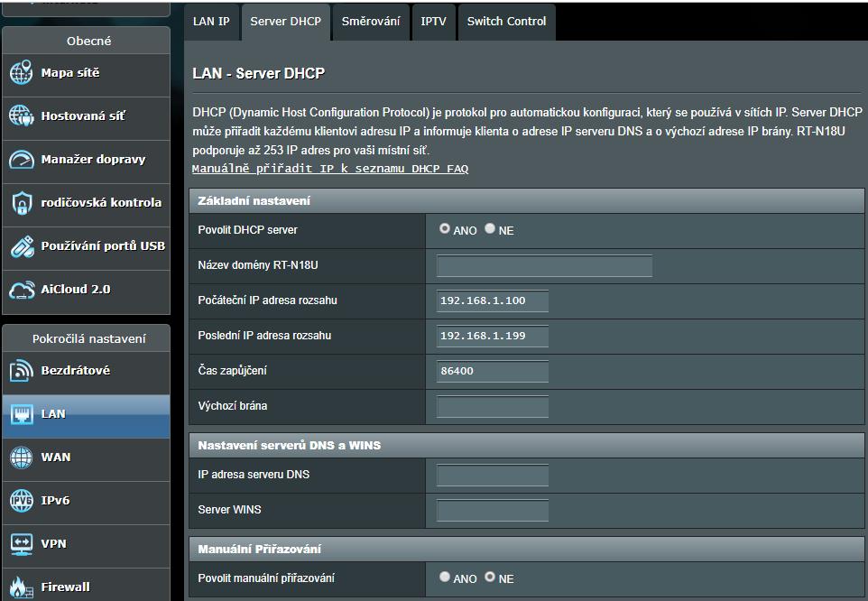The width and height of the screenshot is (868, 601).
Task: Select the rodičovská kontrola lock icon
Action: point(21,203)
